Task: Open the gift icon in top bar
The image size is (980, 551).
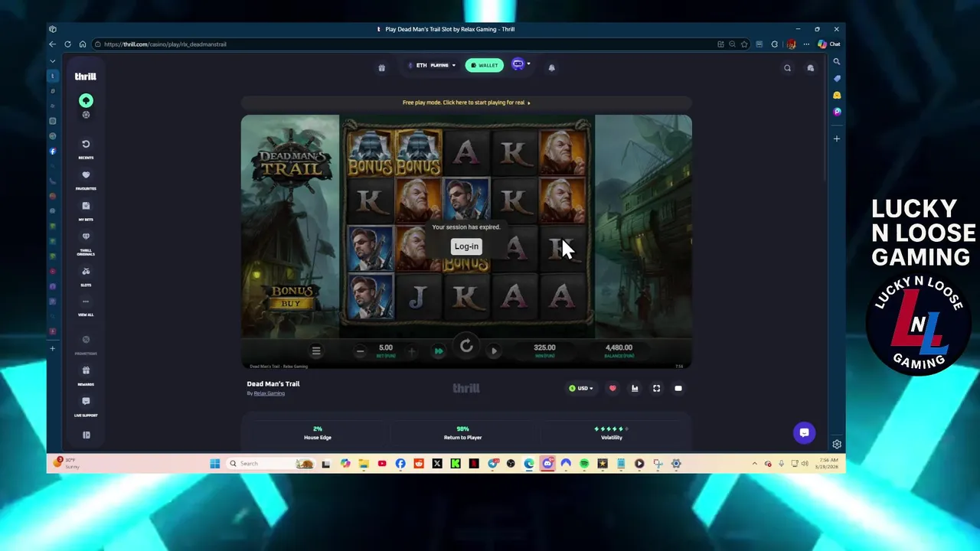Action: click(381, 67)
